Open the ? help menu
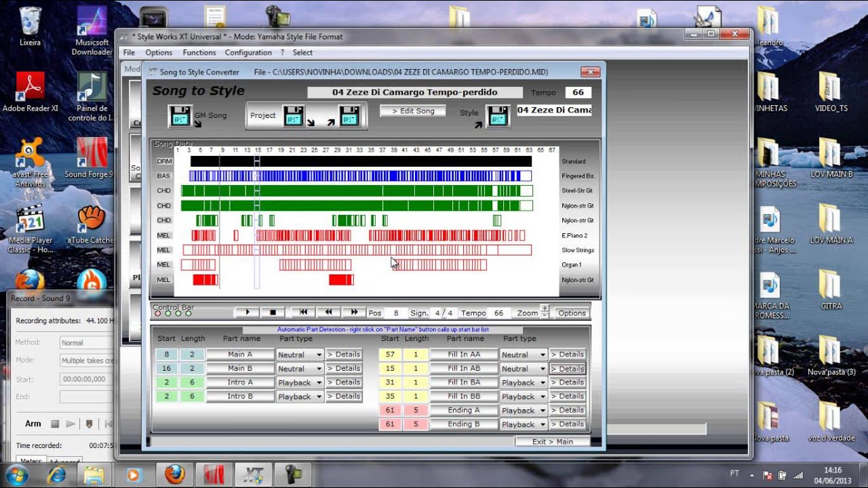 tap(282, 52)
